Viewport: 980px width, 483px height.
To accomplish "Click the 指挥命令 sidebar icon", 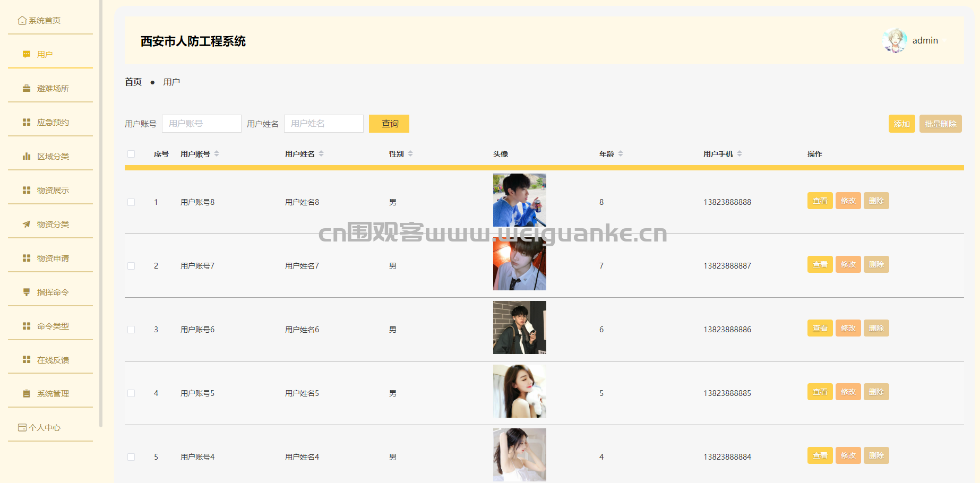I will tap(27, 292).
